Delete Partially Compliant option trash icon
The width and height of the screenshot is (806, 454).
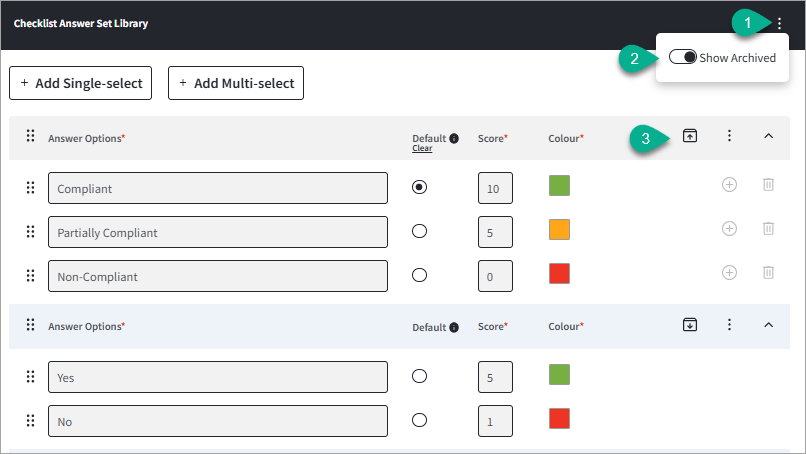tap(768, 228)
